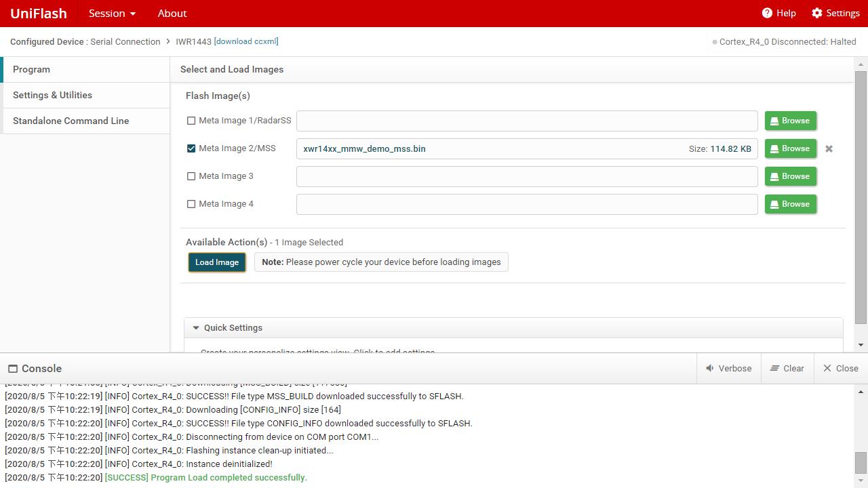Click the console scroll up arrow
This screenshot has height=488, width=868.
point(861,392)
